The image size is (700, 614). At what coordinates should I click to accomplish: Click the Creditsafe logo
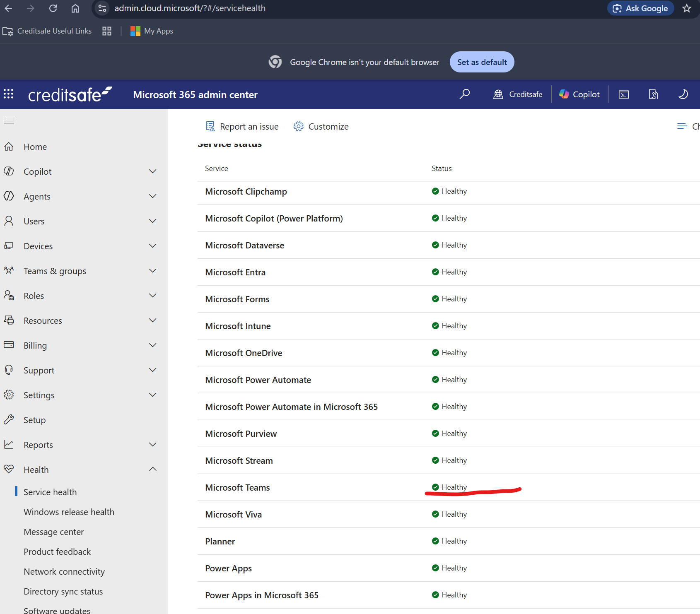(x=70, y=94)
